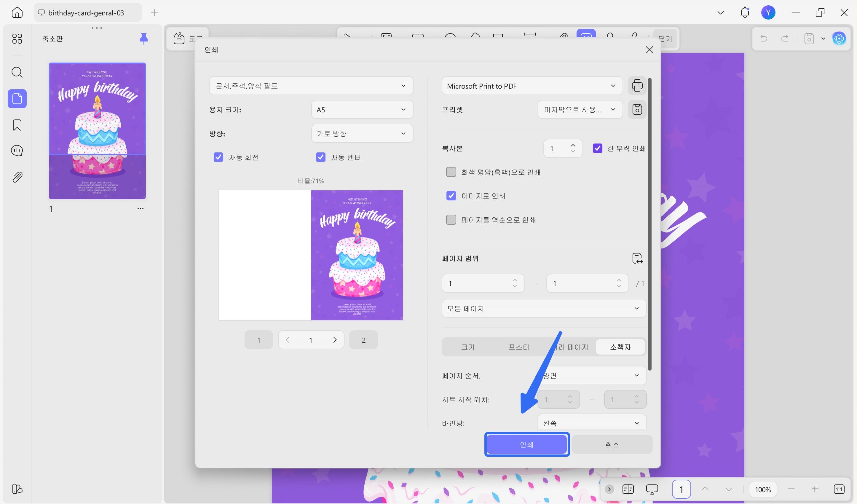The image size is (857, 504).
Task: Open the search panel in sidebar
Action: (17, 72)
